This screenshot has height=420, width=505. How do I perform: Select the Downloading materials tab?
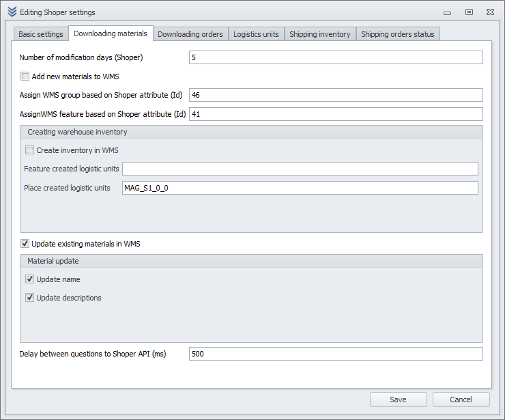111,33
